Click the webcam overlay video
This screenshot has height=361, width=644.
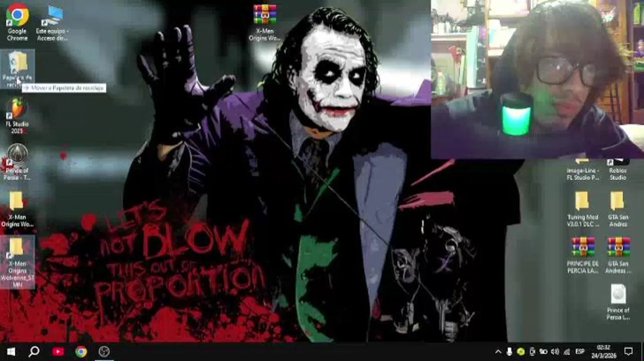(537, 79)
